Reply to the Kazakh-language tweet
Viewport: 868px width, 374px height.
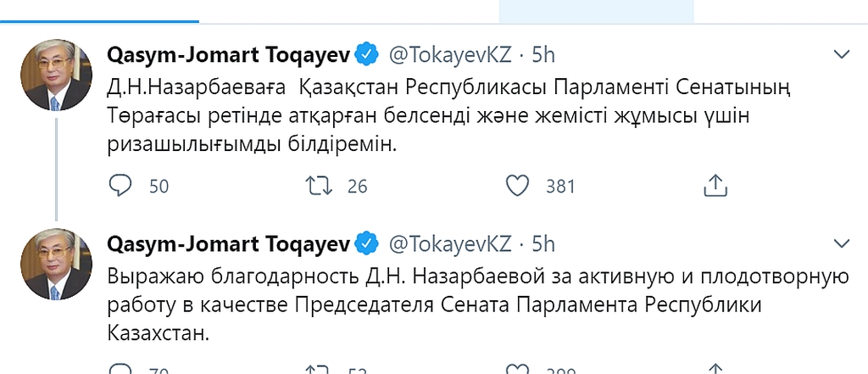(x=122, y=185)
